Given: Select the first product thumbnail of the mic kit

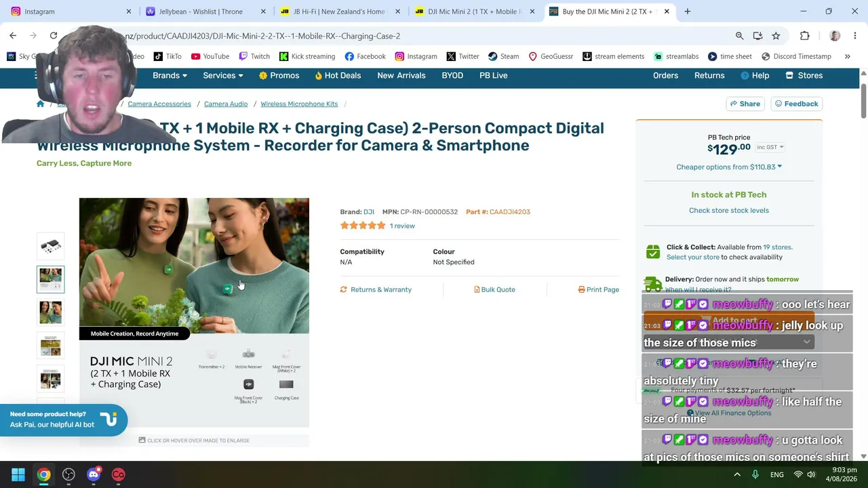Looking at the screenshot, I should click(50, 246).
